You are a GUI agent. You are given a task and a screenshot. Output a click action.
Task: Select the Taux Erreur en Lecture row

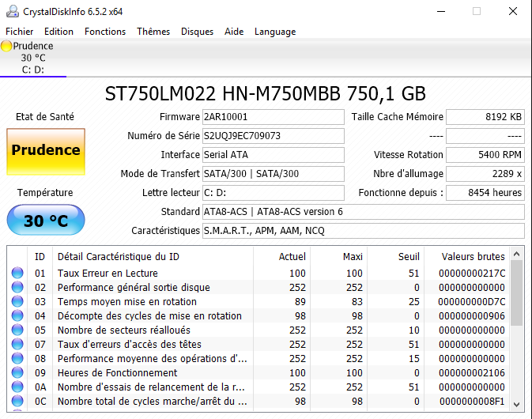coord(258,273)
